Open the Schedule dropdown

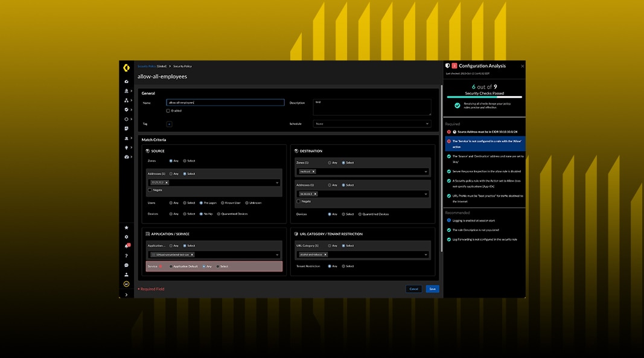(372, 124)
